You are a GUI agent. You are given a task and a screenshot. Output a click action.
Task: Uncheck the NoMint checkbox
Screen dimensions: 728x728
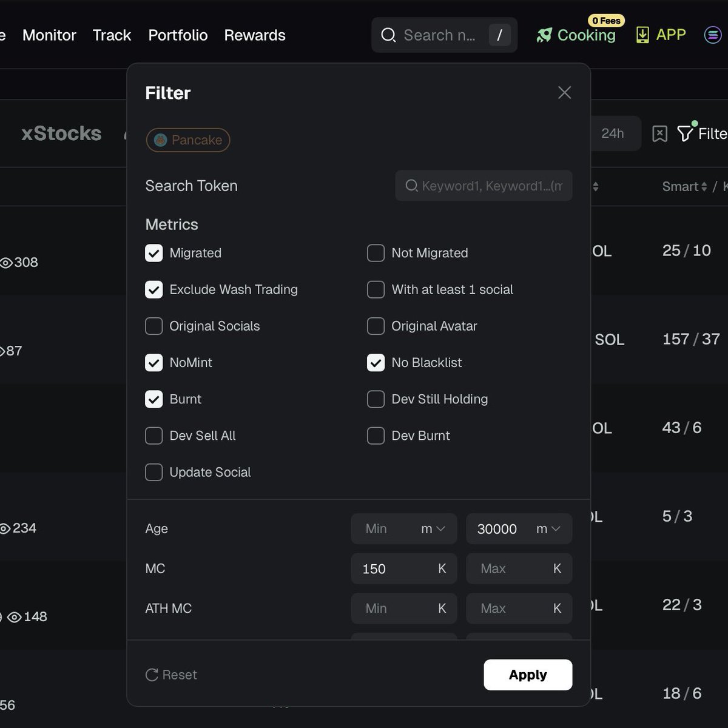154,362
